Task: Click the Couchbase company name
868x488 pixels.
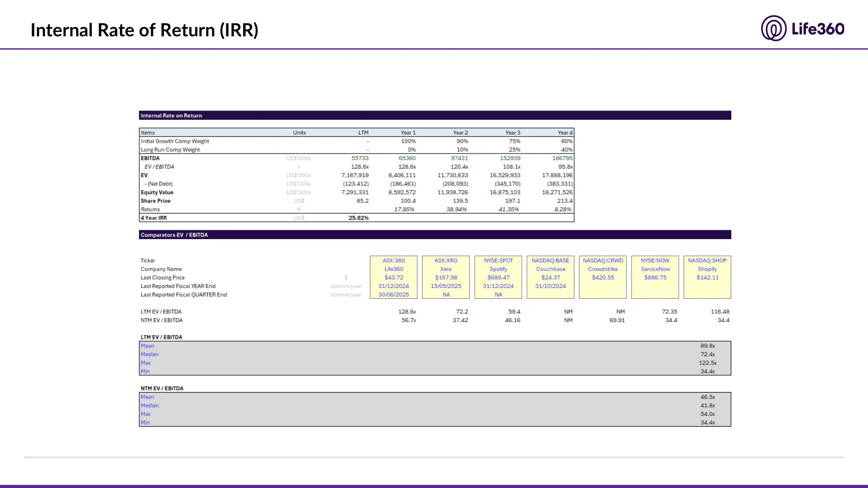Action: (551, 269)
